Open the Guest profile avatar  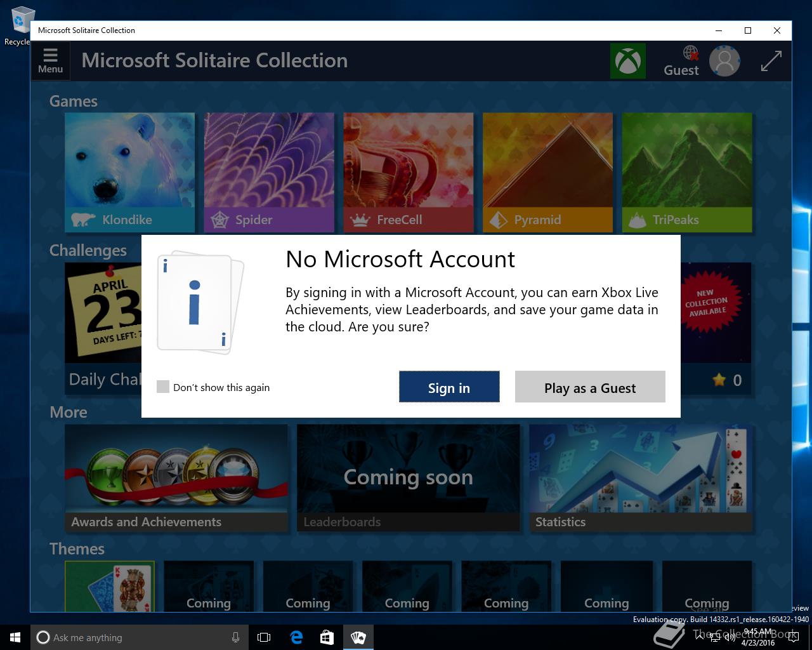click(x=724, y=61)
